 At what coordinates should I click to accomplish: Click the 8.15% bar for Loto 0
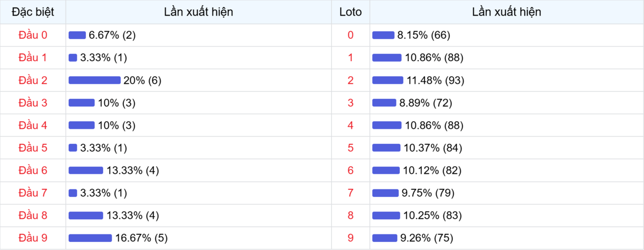(383, 35)
